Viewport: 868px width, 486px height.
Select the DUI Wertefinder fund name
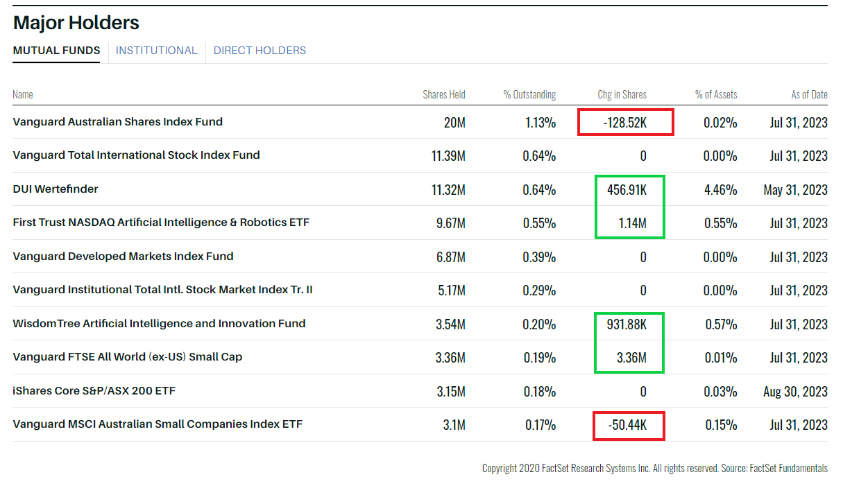point(56,189)
